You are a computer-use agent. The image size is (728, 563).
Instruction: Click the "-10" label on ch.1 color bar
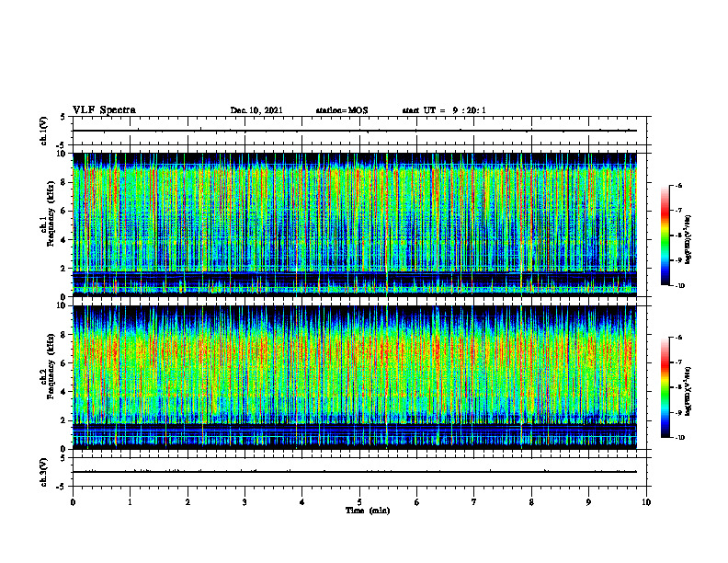(x=679, y=286)
